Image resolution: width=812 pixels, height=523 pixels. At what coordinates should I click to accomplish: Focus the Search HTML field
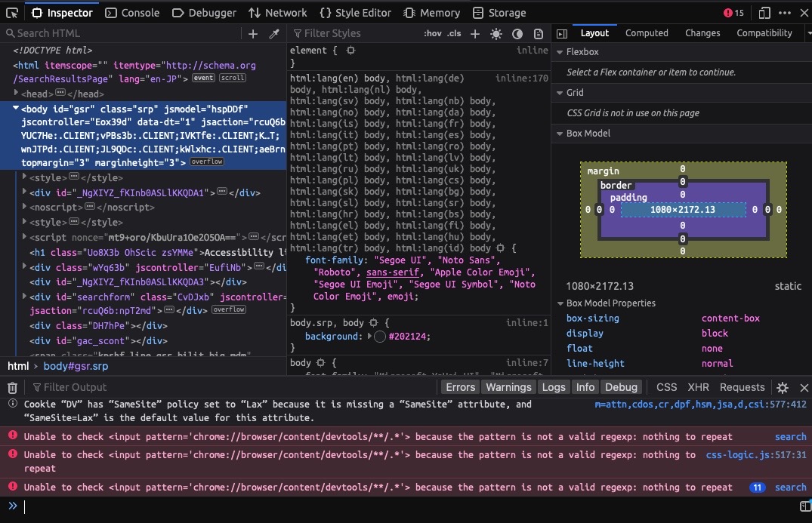pyautogui.click(x=122, y=34)
